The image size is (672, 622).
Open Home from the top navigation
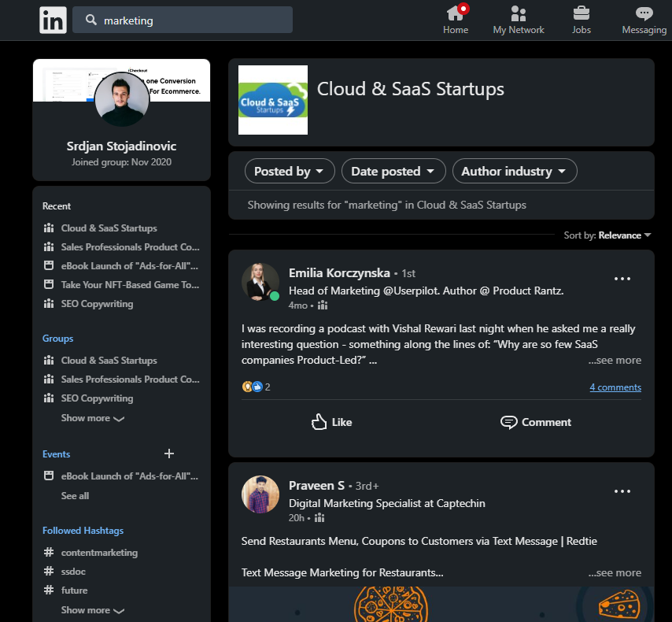click(455, 20)
